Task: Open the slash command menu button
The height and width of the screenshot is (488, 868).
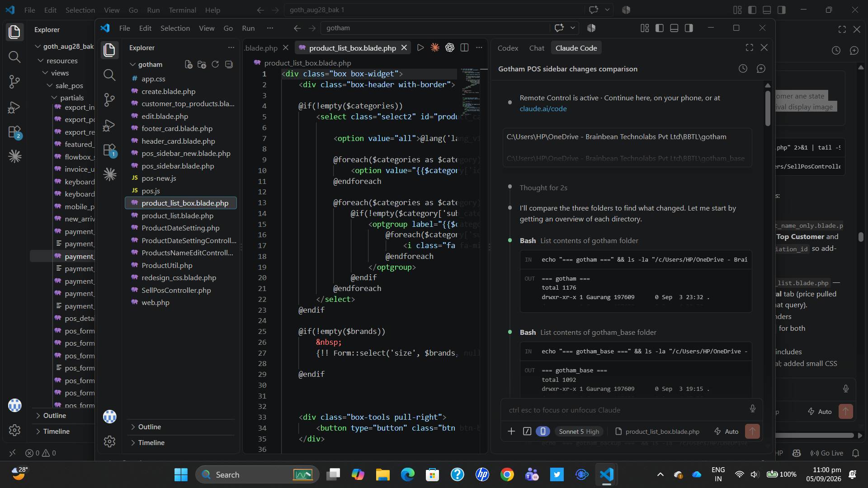Action: [x=527, y=432]
